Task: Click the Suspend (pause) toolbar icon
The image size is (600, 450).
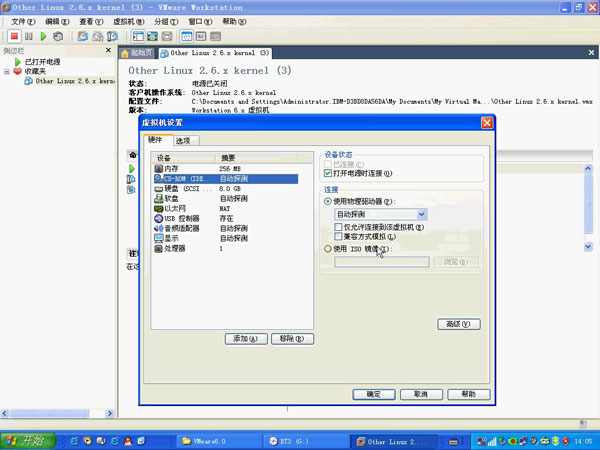Action: tap(29, 36)
